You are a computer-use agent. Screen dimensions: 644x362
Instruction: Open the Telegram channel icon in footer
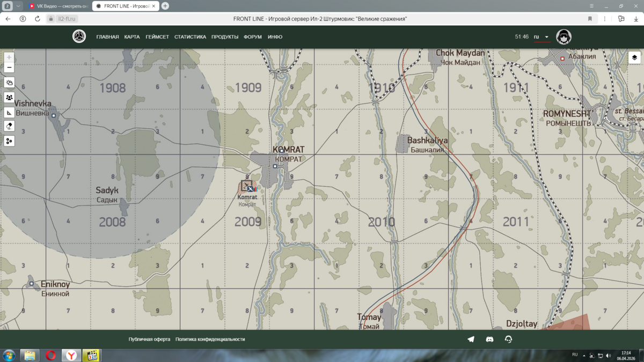(x=471, y=339)
